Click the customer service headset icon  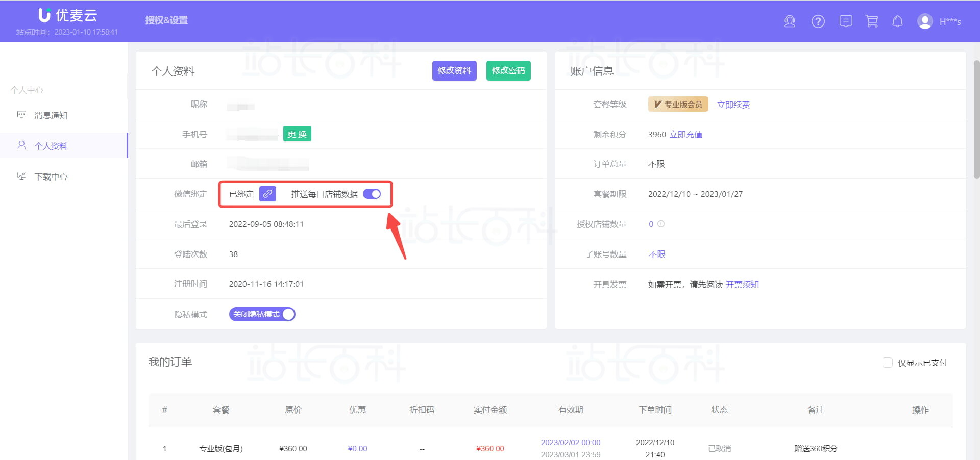789,21
